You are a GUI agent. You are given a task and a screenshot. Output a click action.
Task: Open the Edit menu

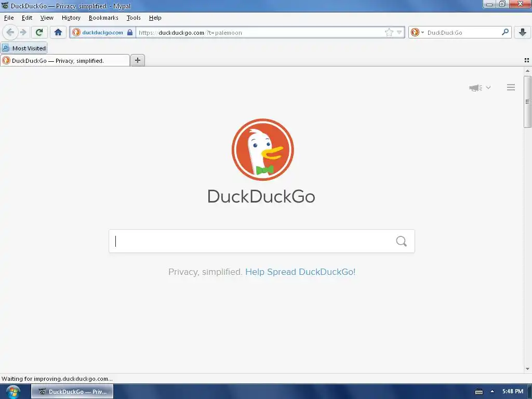(27, 18)
